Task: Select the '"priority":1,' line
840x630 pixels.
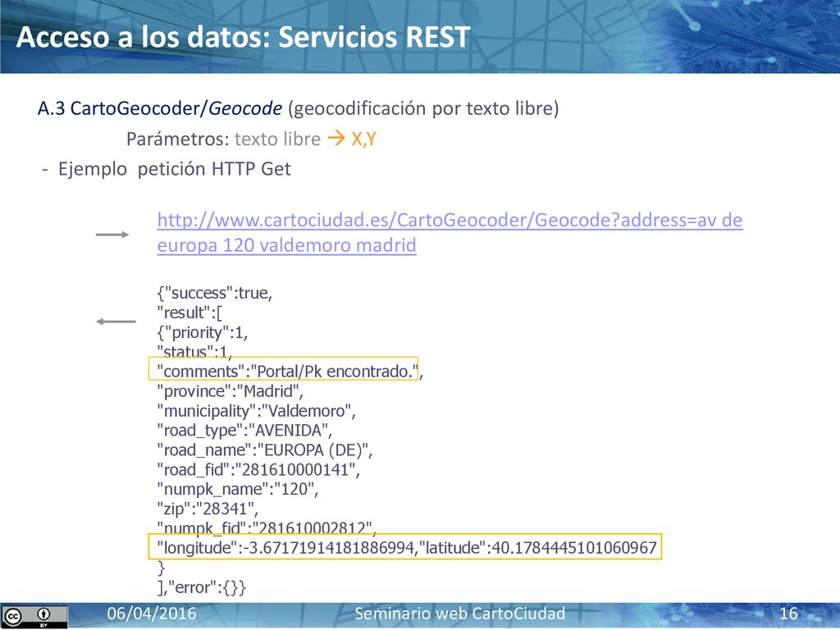Action: pos(203,333)
